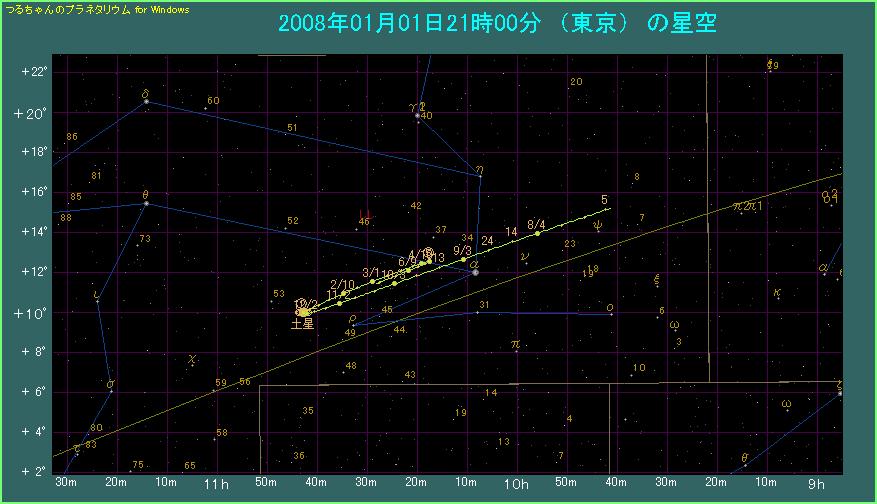Click the red symbol above star 46
Viewport: 877px width, 504px height.
point(365,212)
